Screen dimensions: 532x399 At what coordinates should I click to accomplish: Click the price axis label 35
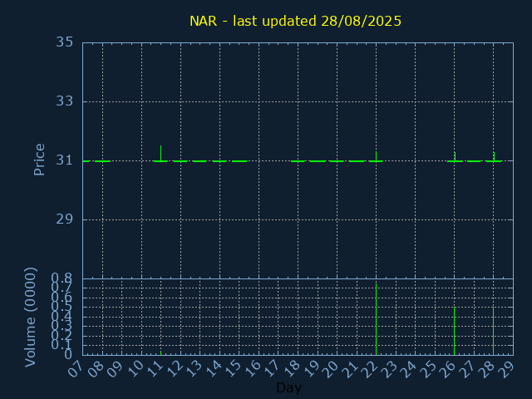[x=65, y=42]
